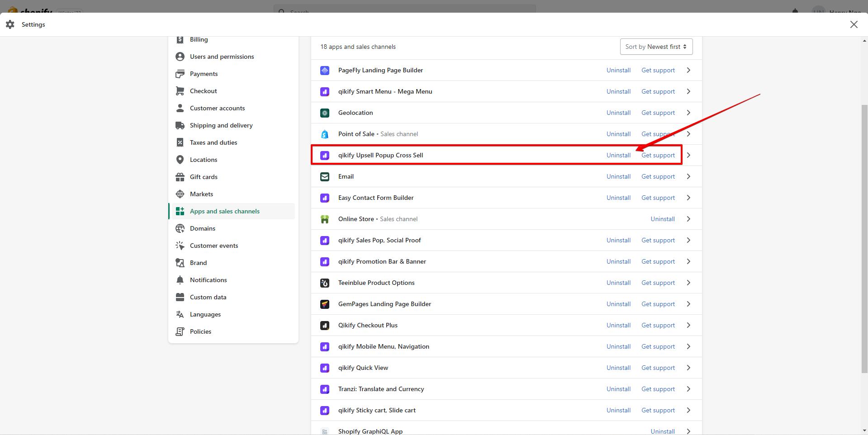Click the qikify Sales Pop app icon
The width and height of the screenshot is (868, 435).
325,241
